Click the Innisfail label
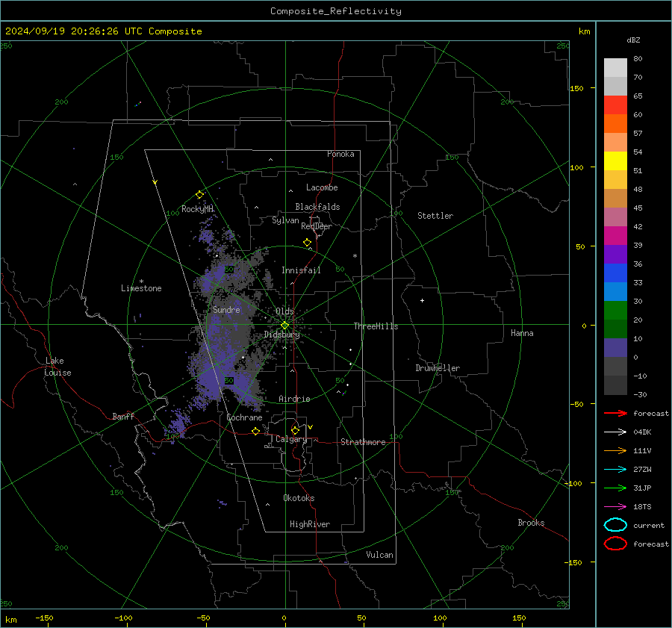 click(301, 270)
